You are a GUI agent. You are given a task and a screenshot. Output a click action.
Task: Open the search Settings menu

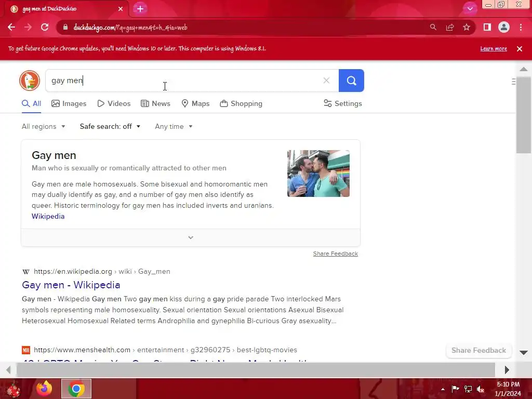[343, 103]
